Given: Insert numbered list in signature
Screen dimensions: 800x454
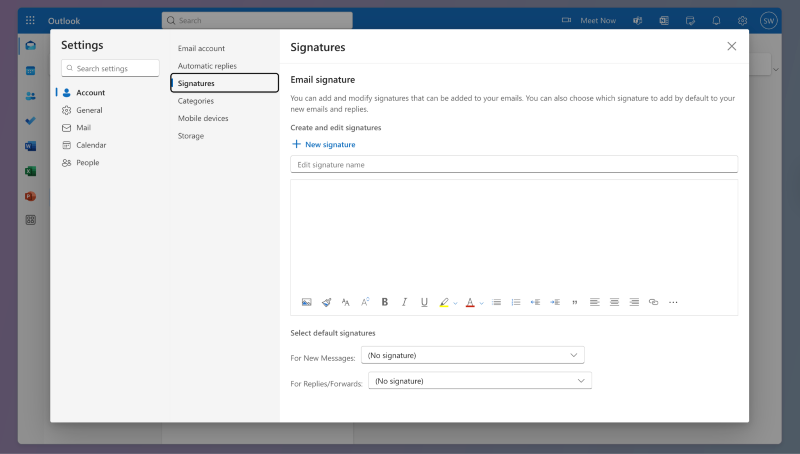Looking at the screenshot, I should (x=516, y=302).
